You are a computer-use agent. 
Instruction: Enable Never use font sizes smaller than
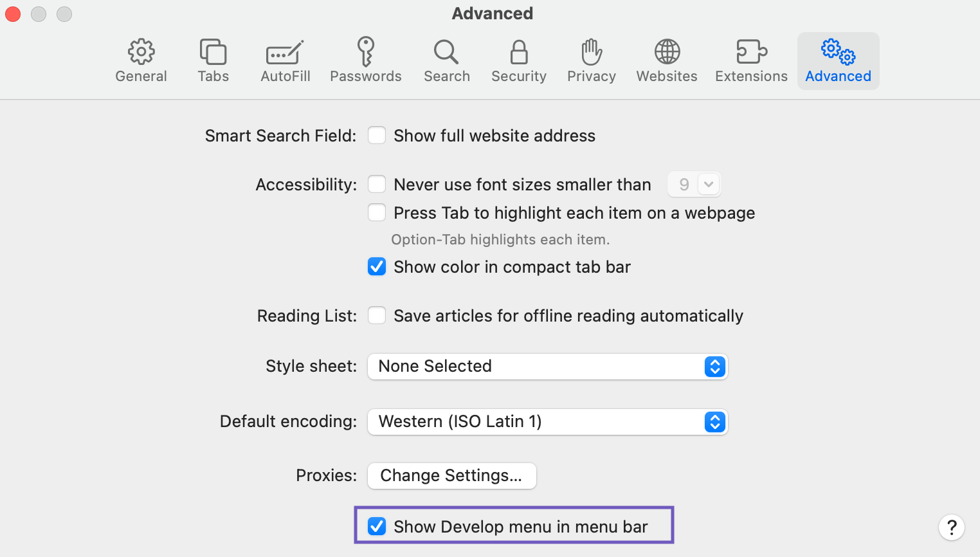[377, 185]
